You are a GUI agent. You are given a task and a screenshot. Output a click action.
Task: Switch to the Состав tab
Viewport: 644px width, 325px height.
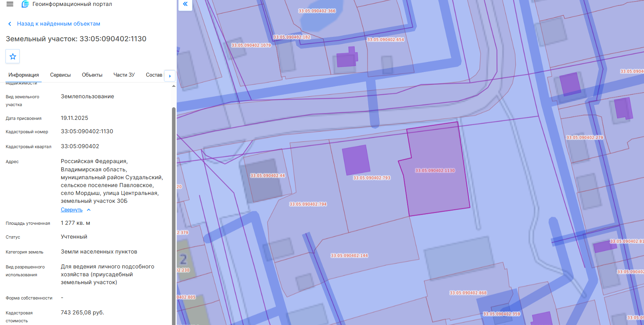point(154,75)
